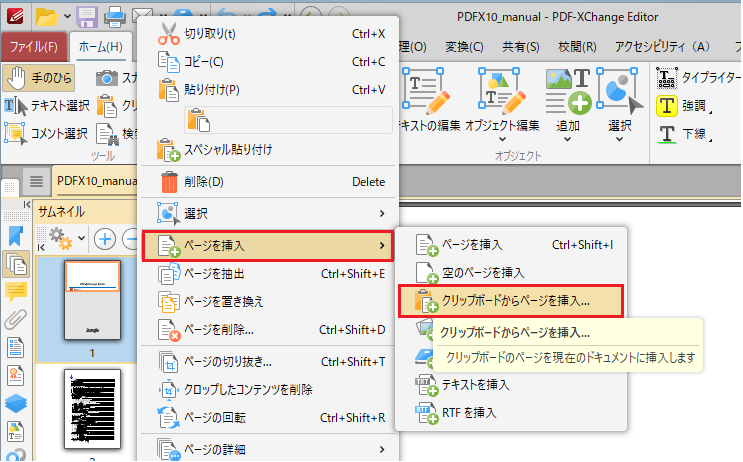Open the ページを挿入 submenu entry
This screenshot has height=462, width=743.
(268, 245)
